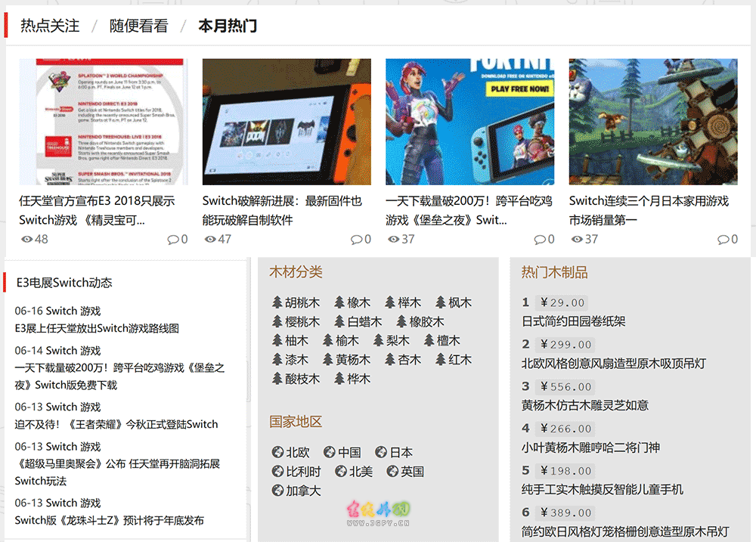Open 北欧风格创意风扇造型原木吸顶吊灯 product
Screen dimensions: 756x542
(614, 364)
